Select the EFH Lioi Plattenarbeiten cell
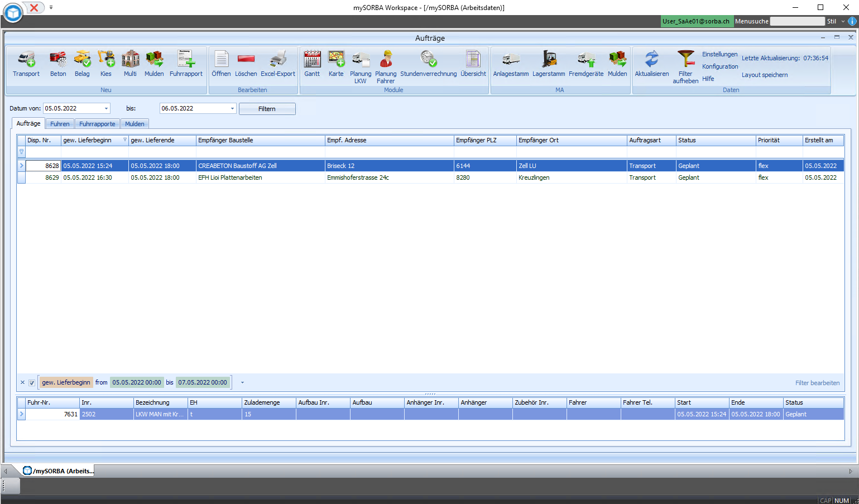 point(260,177)
